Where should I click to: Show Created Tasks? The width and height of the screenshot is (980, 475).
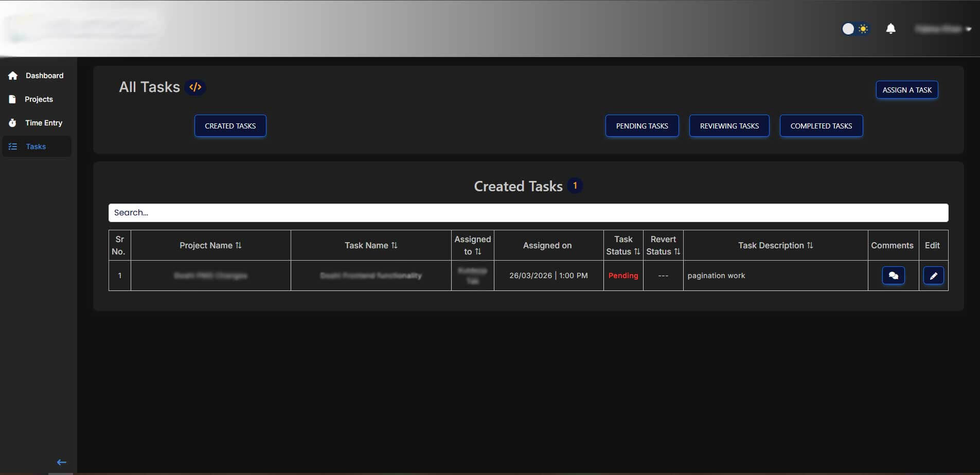[x=230, y=126]
